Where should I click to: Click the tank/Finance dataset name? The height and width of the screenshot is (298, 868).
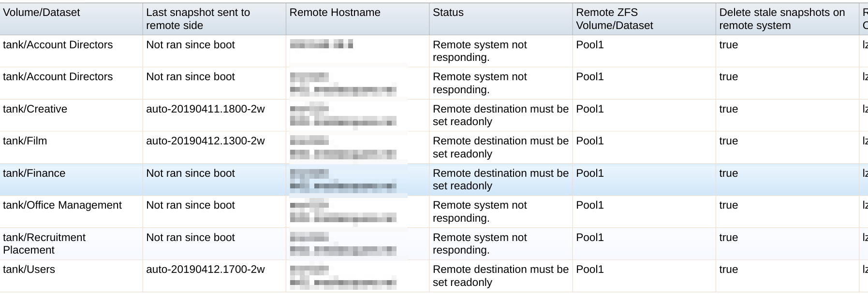point(34,173)
